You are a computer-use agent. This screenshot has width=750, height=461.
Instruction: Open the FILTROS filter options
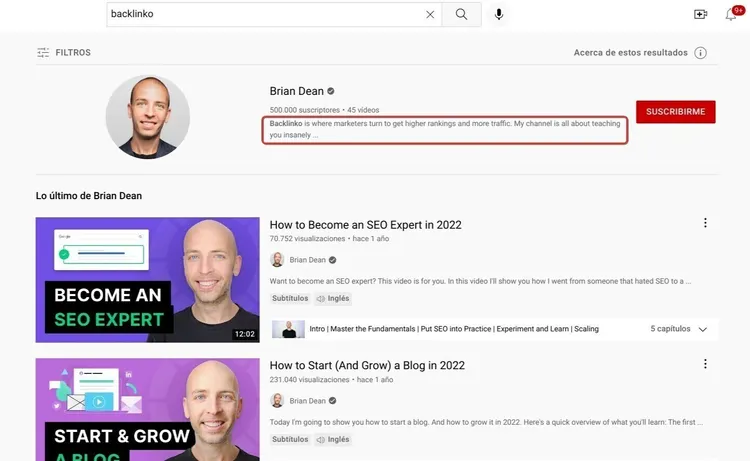pyautogui.click(x=64, y=53)
